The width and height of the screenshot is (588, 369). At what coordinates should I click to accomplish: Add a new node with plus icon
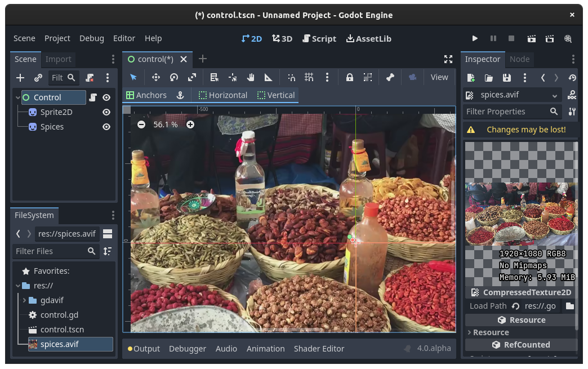[20, 78]
